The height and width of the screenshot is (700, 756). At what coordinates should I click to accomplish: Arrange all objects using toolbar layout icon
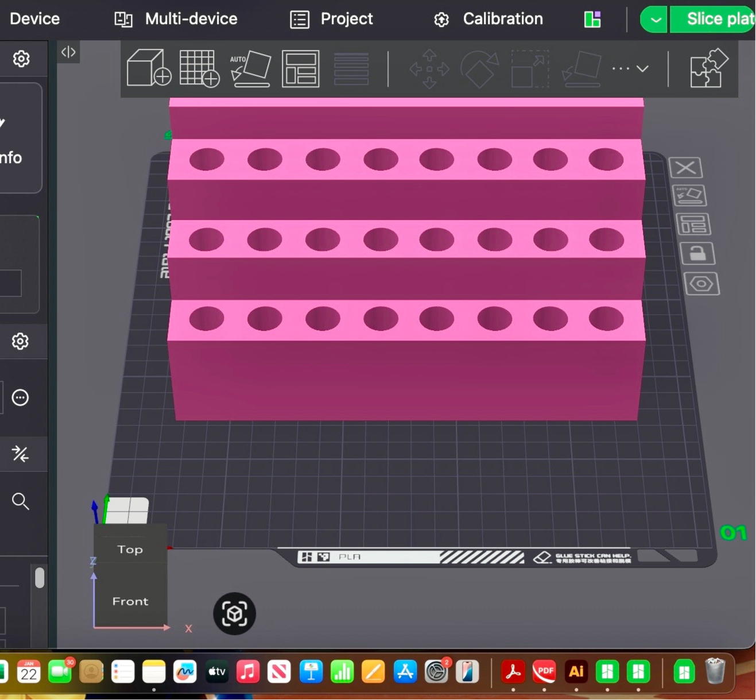(x=301, y=69)
